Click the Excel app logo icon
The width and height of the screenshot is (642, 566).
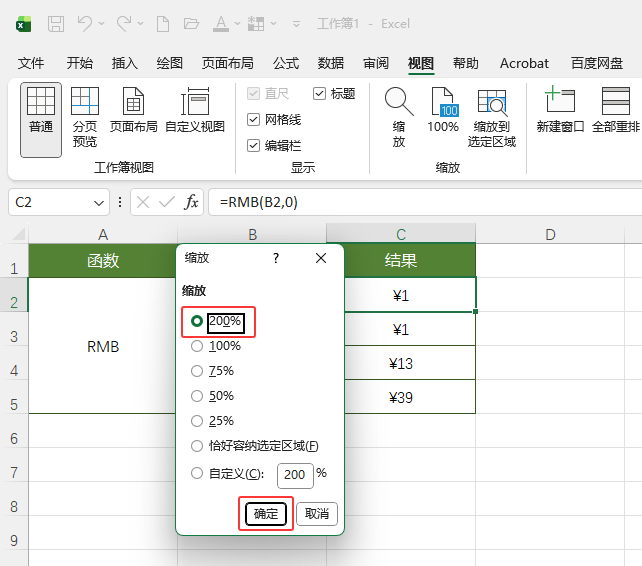24,24
